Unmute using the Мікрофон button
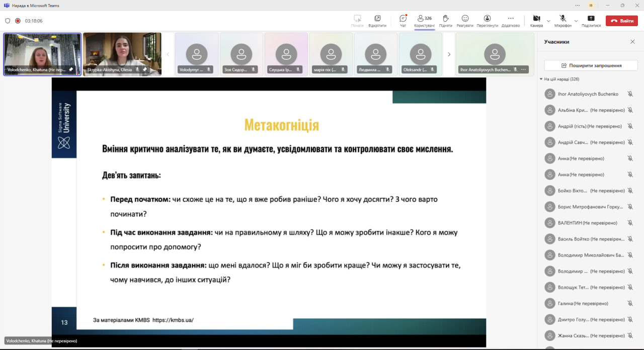The image size is (644, 350). tap(562, 21)
